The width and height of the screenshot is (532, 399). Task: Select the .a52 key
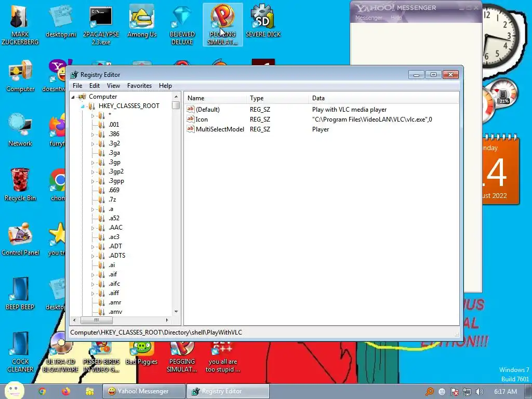[x=114, y=218]
